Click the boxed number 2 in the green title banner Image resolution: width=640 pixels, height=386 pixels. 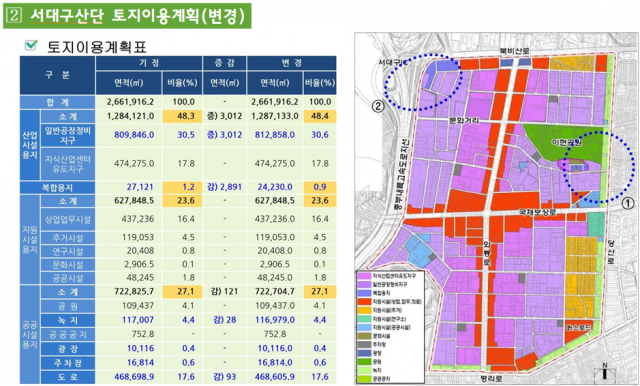pyautogui.click(x=15, y=16)
